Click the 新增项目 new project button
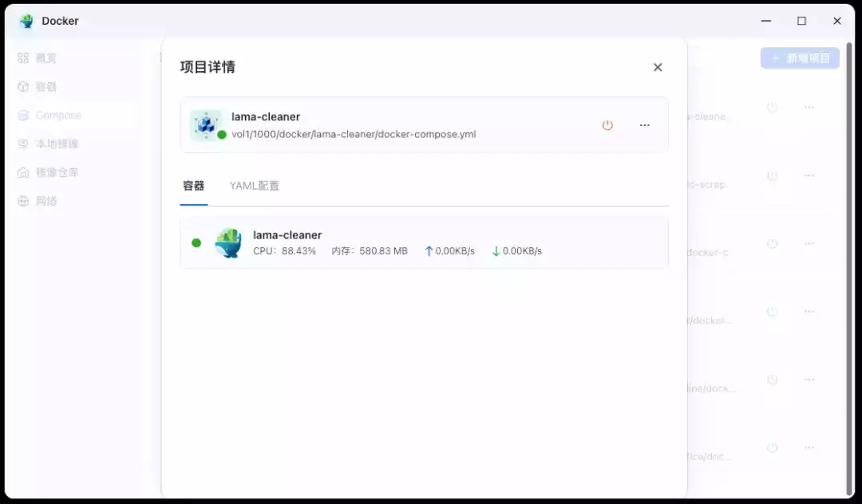Image resolution: width=862 pixels, height=504 pixels. pyautogui.click(x=800, y=57)
